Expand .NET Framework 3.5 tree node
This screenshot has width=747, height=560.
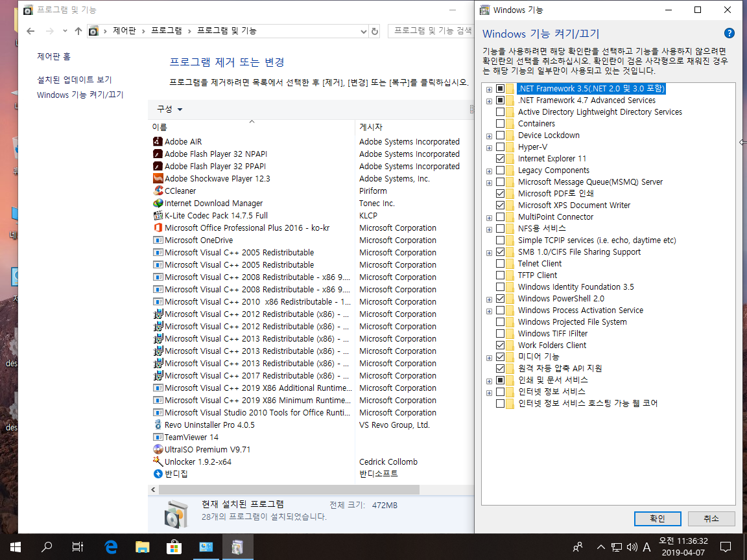pyautogui.click(x=490, y=89)
